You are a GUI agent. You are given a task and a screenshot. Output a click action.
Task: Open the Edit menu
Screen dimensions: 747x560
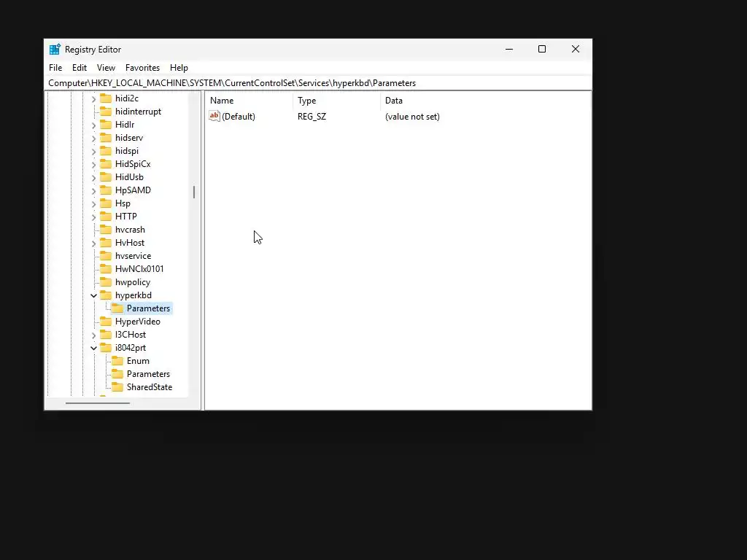pos(79,68)
